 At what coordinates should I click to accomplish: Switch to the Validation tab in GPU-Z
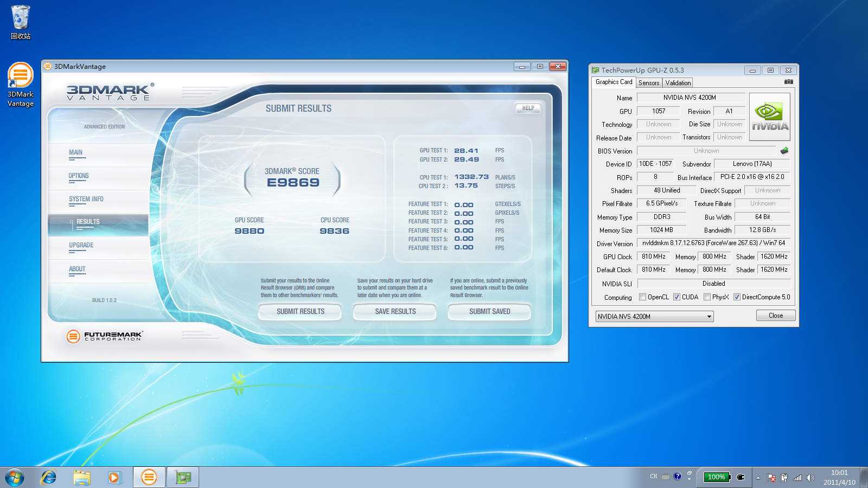[x=678, y=83]
